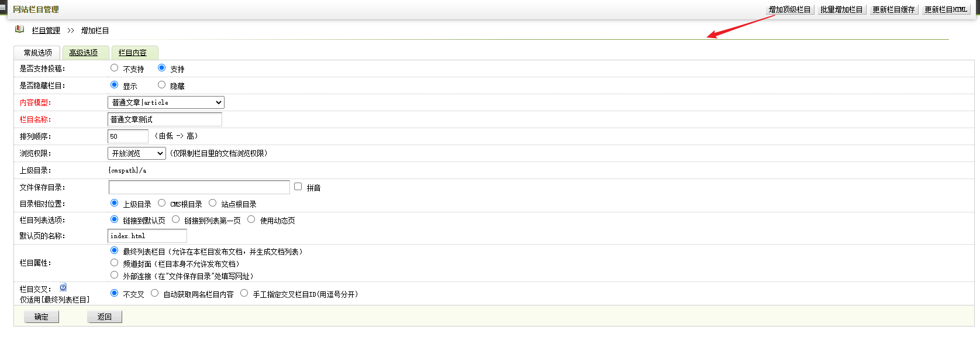
Task: Choose 使用动态页 radio option
Action: (251, 219)
